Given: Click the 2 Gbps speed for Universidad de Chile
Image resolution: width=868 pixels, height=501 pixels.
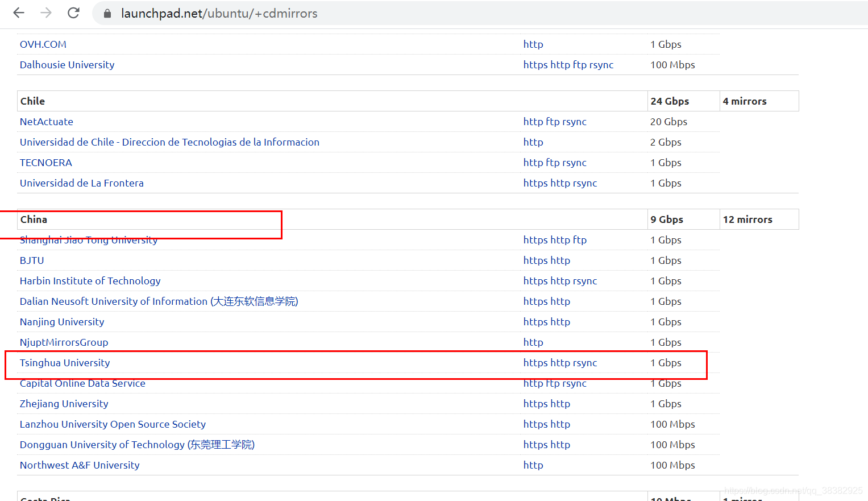Looking at the screenshot, I should [x=666, y=142].
